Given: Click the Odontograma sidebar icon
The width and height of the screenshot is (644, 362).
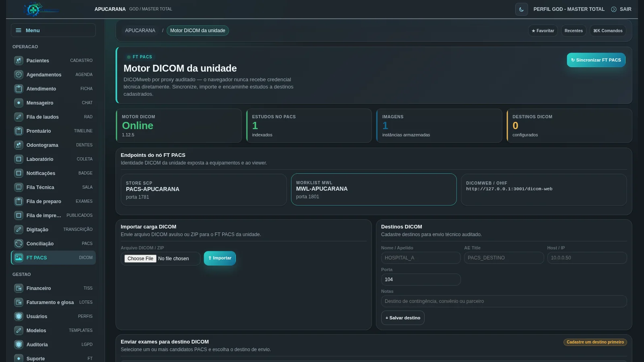Looking at the screenshot, I should click(19, 145).
